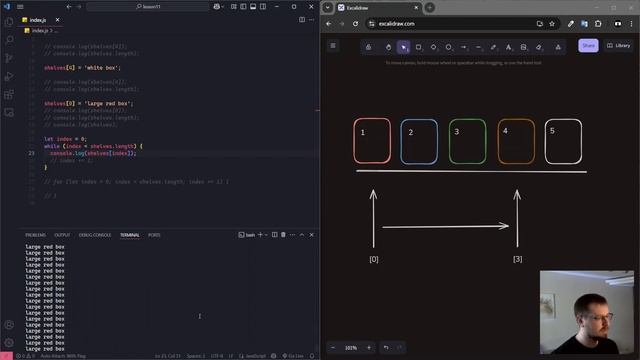Go back in the Chrome browser
The width and height of the screenshot is (640, 360).
pos(329,24)
